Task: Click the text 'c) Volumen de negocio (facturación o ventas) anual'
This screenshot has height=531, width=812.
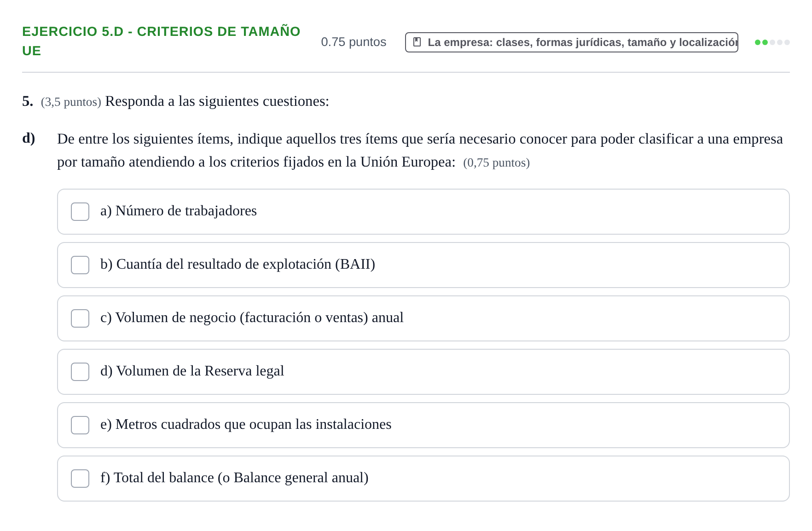Action: coord(252,317)
